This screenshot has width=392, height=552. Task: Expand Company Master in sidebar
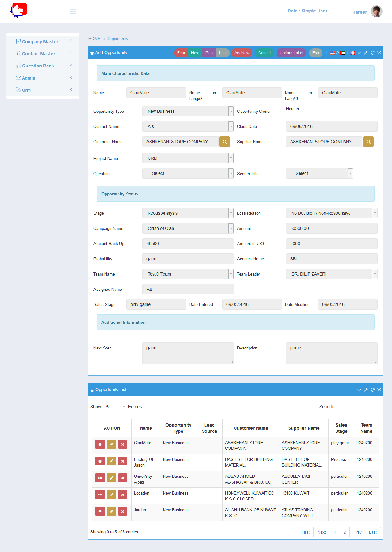43,42
